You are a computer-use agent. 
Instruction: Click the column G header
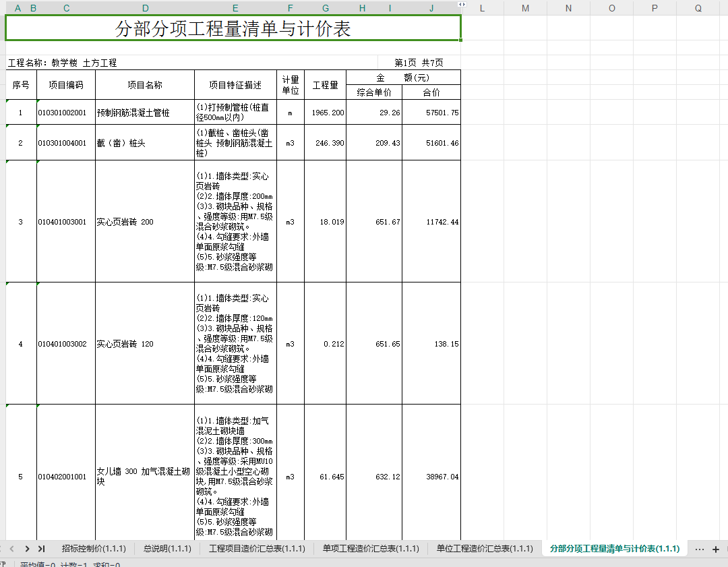click(326, 8)
